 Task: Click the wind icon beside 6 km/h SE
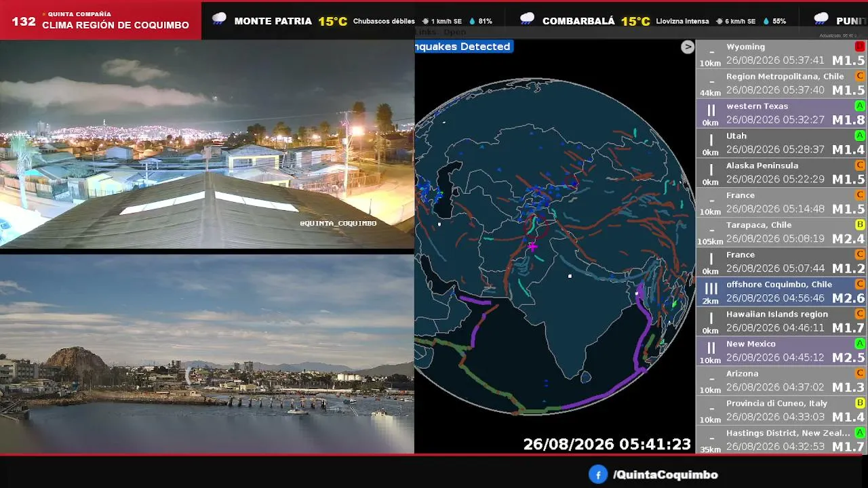coord(719,22)
